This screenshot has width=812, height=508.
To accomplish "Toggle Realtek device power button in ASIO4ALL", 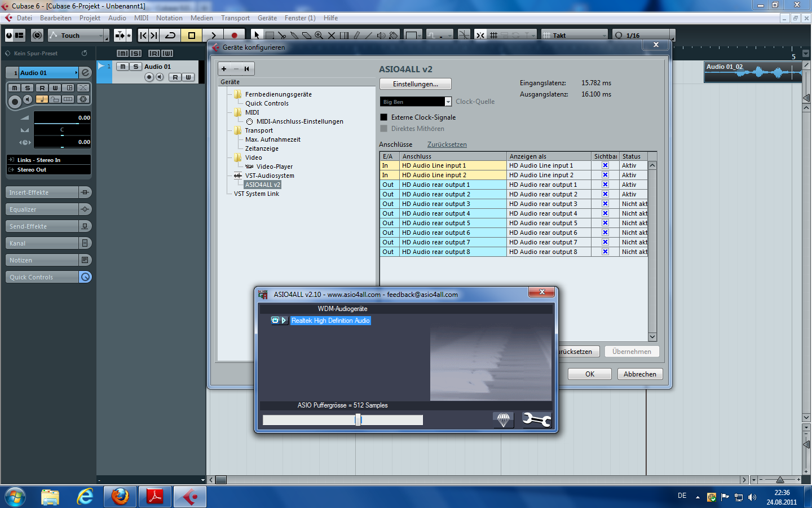I will click(275, 320).
